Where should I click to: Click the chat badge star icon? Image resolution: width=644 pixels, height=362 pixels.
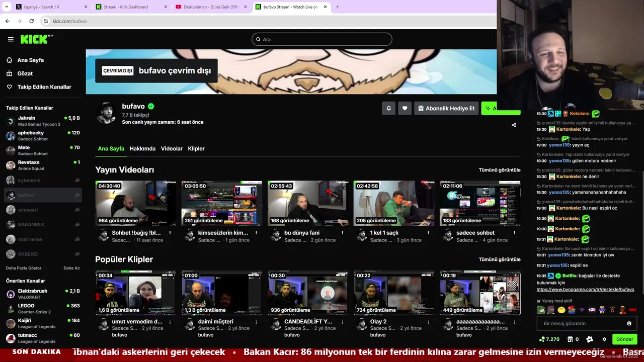pos(590,339)
